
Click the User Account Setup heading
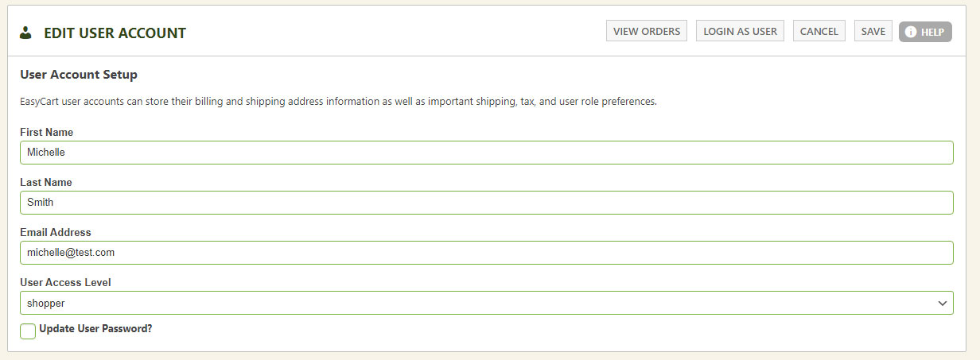click(79, 75)
